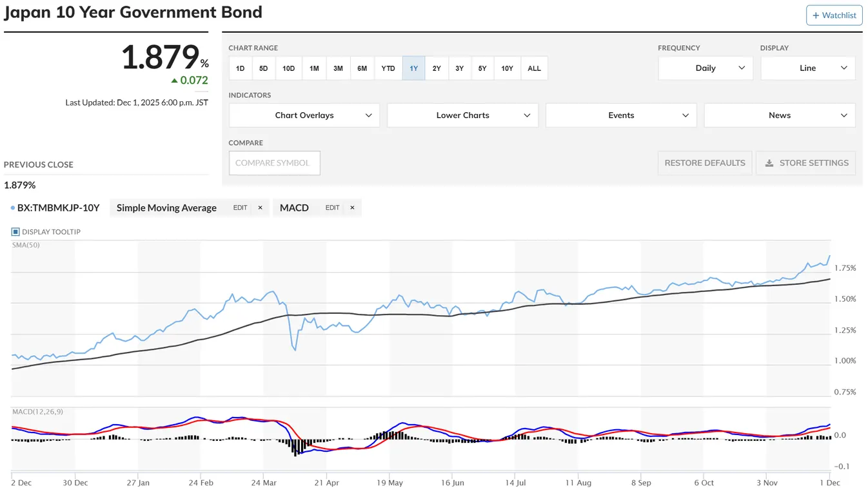Image resolution: width=868 pixels, height=495 pixels.
Task: Expand the Lower Charts dropdown
Action: [x=462, y=115]
